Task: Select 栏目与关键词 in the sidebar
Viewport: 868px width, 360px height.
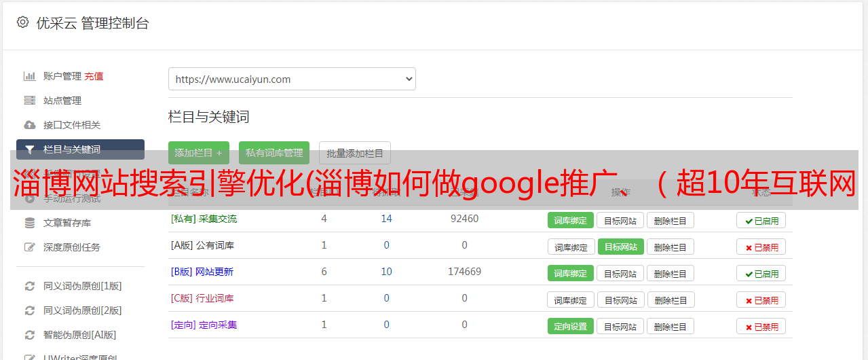Action: (80, 149)
